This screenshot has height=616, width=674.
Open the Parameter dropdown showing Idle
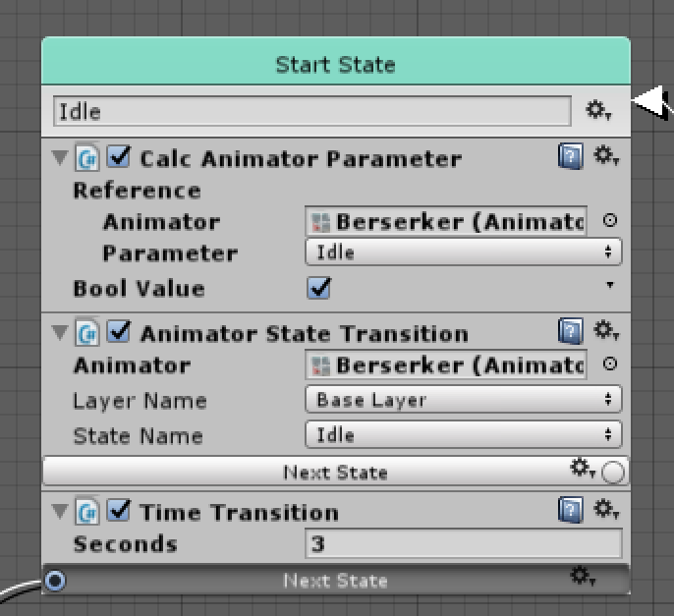point(464,252)
